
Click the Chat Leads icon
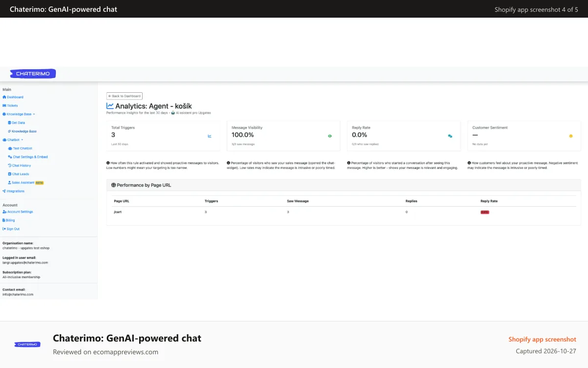point(10,174)
